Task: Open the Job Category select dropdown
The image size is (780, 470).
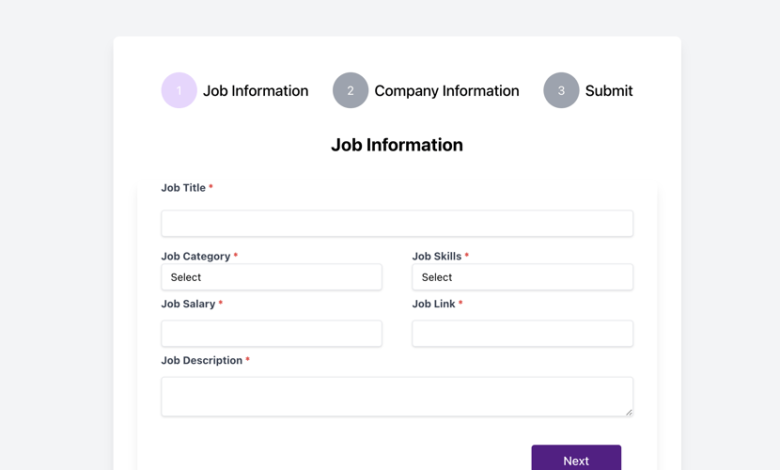Action: (x=272, y=277)
